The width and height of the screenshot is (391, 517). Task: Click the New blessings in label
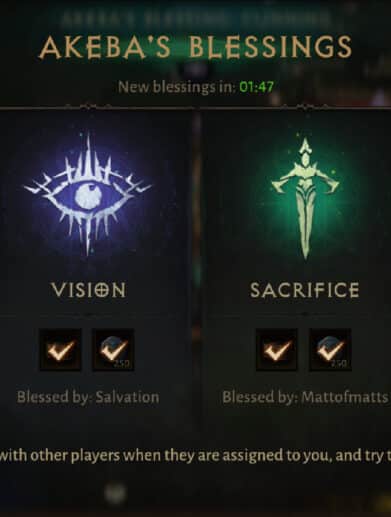pyautogui.click(x=177, y=87)
